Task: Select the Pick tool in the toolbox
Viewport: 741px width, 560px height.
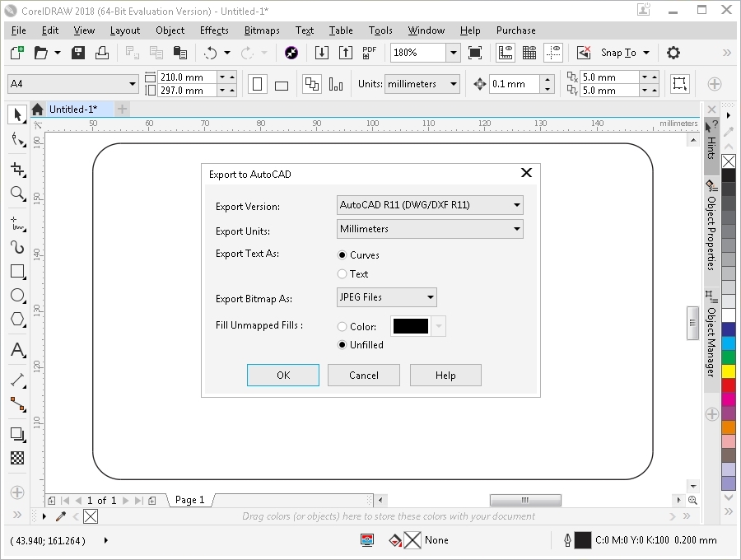Action: tap(17, 114)
